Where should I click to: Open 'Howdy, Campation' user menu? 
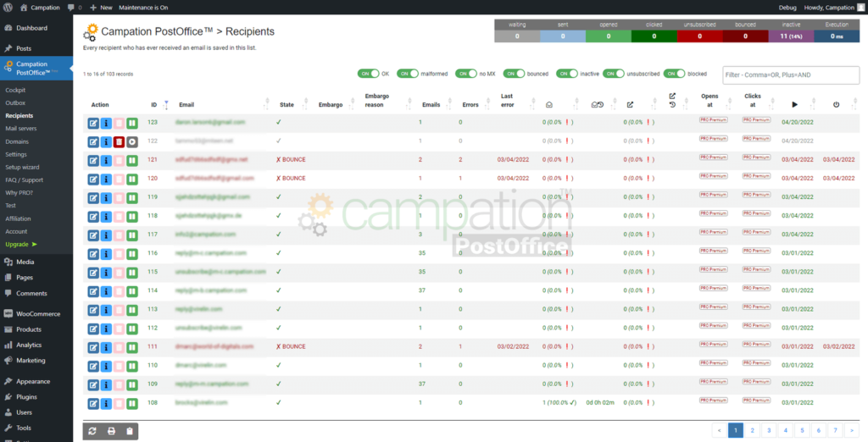(832, 8)
